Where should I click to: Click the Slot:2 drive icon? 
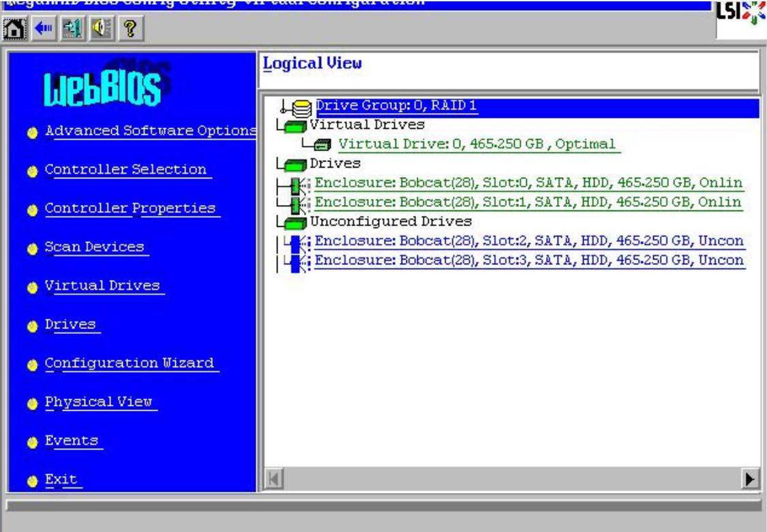click(x=299, y=243)
